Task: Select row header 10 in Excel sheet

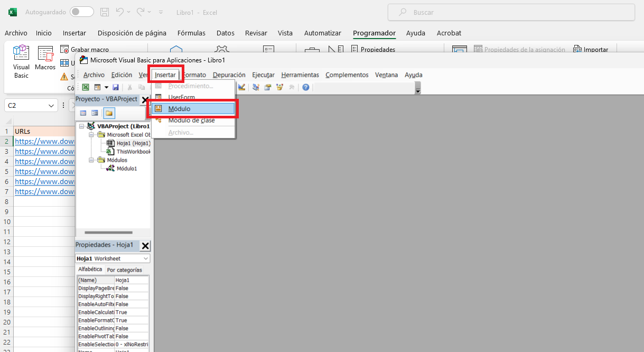Action: pyautogui.click(x=7, y=221)
